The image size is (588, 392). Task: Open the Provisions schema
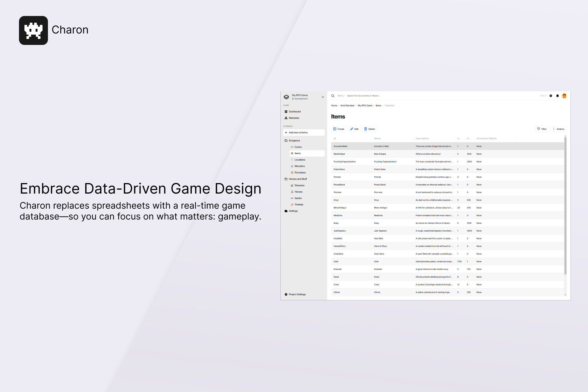(x=300, y=172)
